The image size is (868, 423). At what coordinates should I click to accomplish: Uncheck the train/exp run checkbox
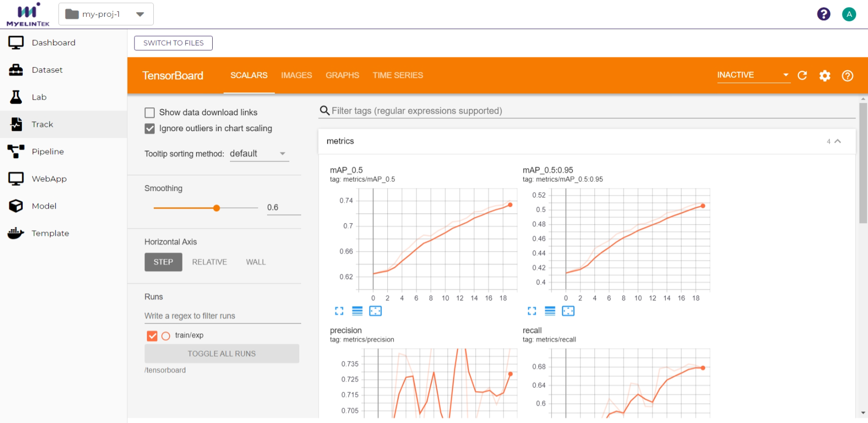(152, 336)
